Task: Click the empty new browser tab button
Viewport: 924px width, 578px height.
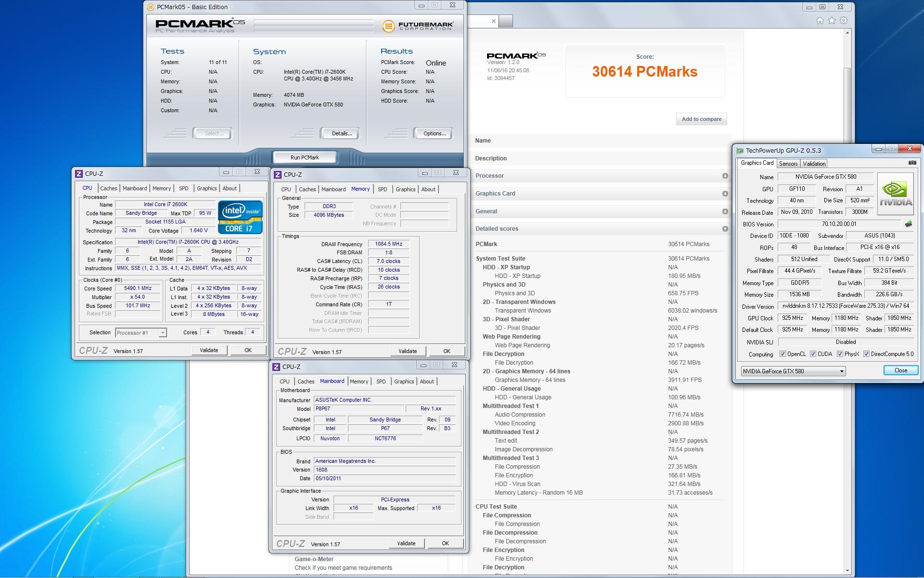Action: point(505,21)
